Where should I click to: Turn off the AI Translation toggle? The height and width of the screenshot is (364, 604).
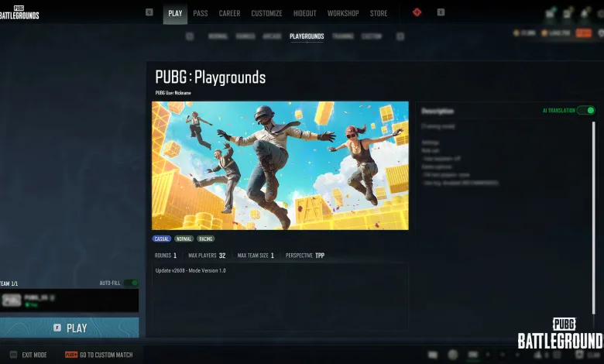click(586, 111)
